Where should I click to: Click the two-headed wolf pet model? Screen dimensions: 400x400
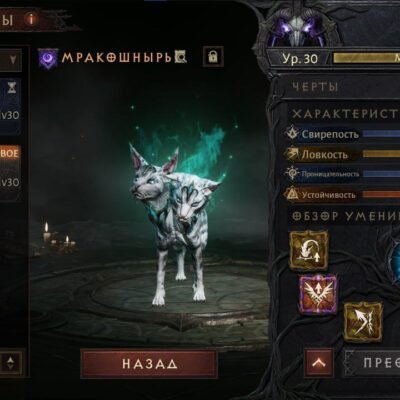click(175, 223)
